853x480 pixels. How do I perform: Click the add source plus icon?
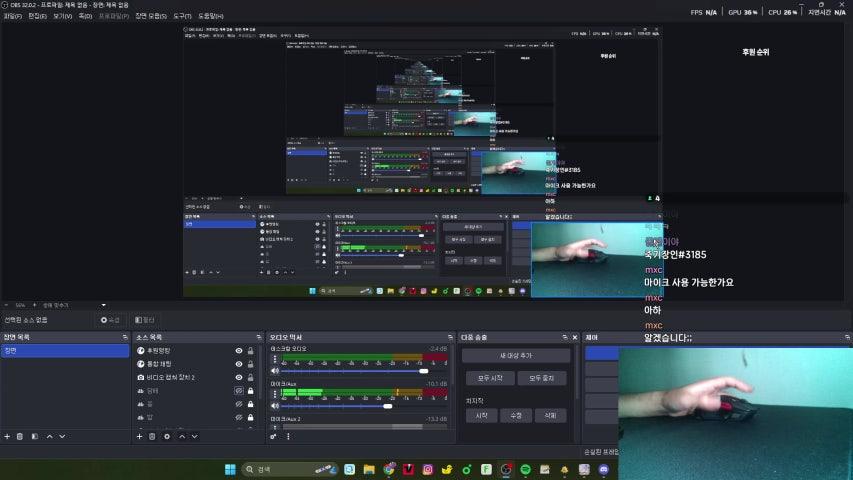tap(139, 436)
